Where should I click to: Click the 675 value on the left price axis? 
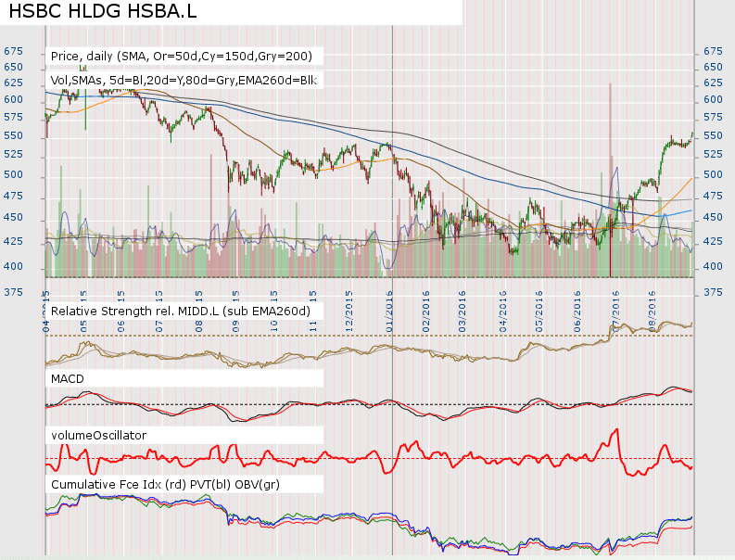(x=13, y=51)
